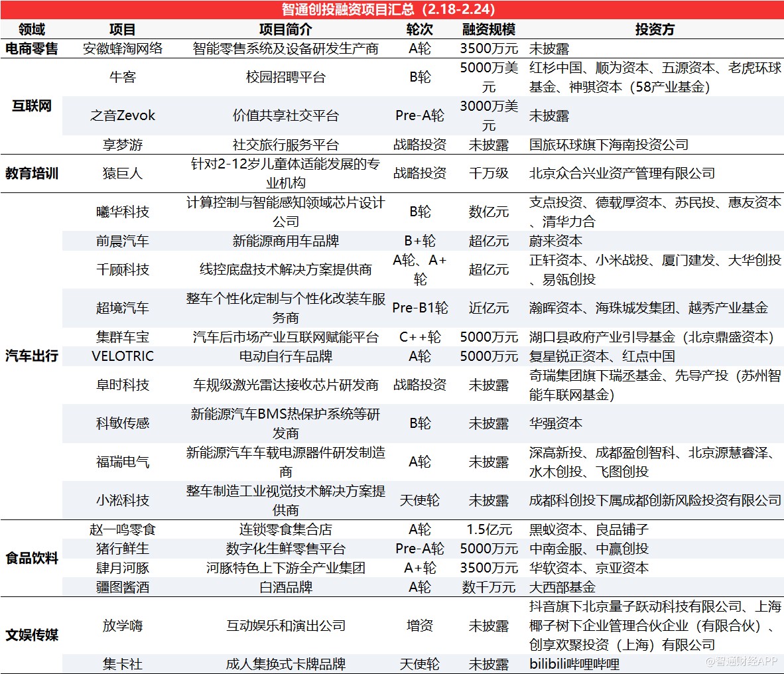Select the 项目简介 column header

(x=285, y=29)
